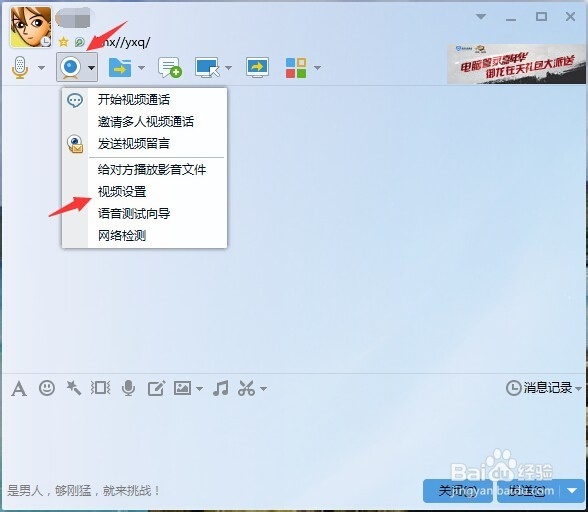Screen dimensions: 588x512
Task: Capture a screenshot with scissors icon
Action: [246, 388]
